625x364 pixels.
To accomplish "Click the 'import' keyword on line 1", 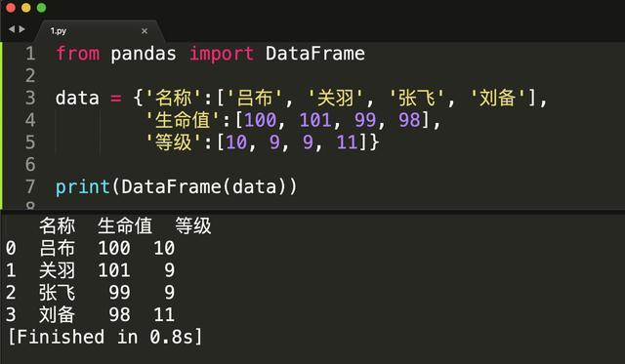I will tap(222, 54).
